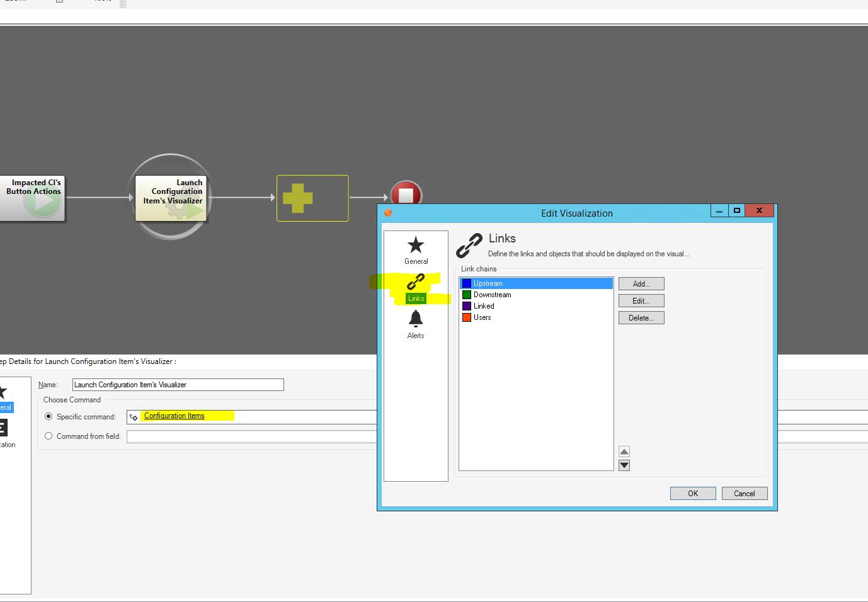Click the command icon inside the Specific command field

[133, 416]
